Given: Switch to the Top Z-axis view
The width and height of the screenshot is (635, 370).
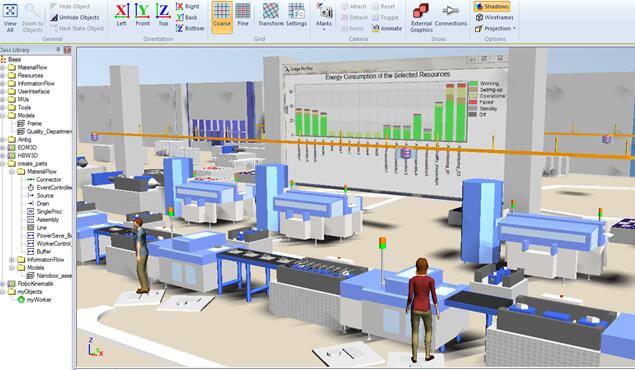Looking at the screenshot, I should [x=163, y=15].
